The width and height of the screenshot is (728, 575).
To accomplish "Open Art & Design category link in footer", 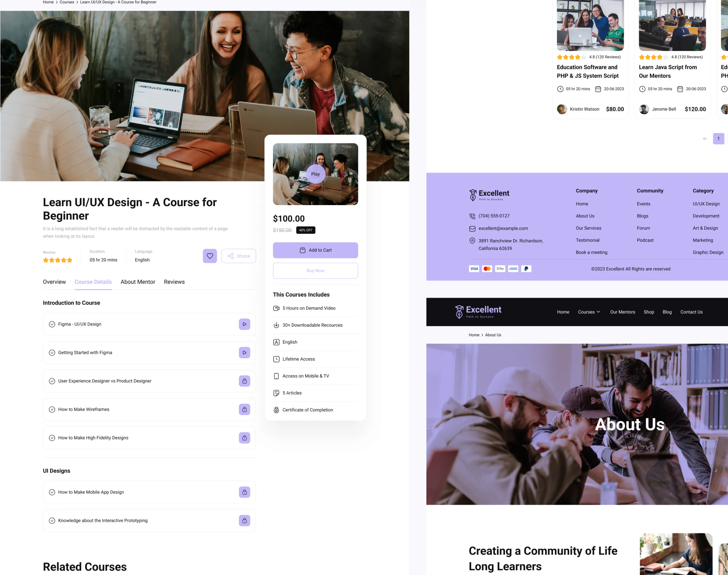I will (x=705, y=228).
